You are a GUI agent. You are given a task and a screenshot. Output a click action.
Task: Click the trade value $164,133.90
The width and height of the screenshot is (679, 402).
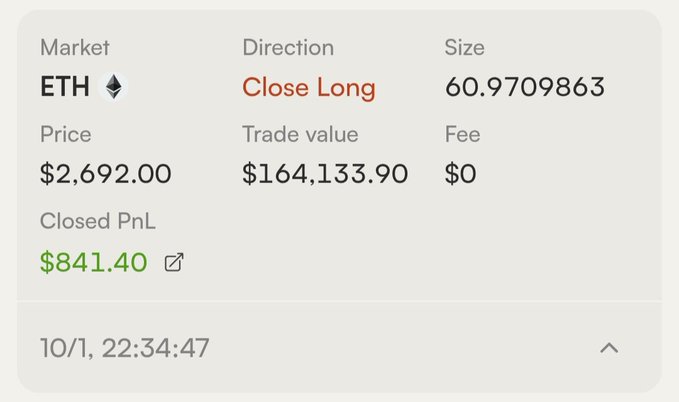[325, 174]
